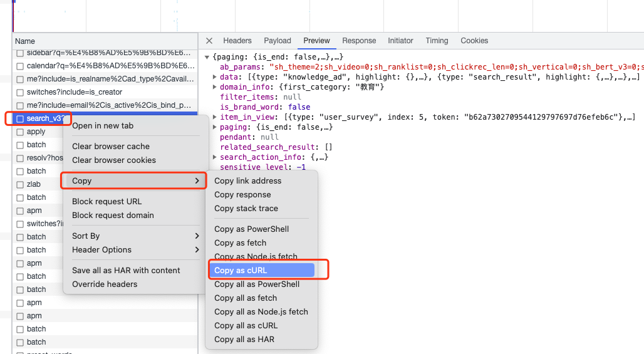Tick the checkbox beside the zlab request
The height and width of the screenshot is (354, 644).
click(19, 185)
